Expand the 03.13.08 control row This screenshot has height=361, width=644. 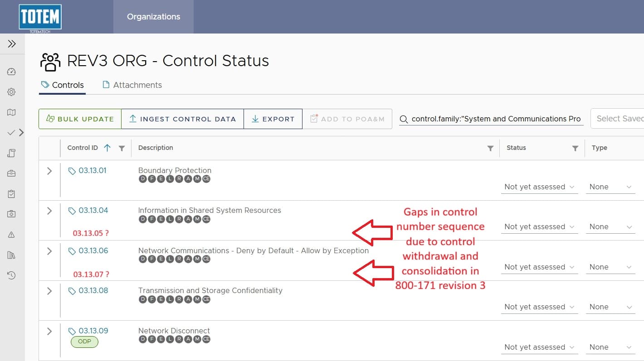point(49,291)
